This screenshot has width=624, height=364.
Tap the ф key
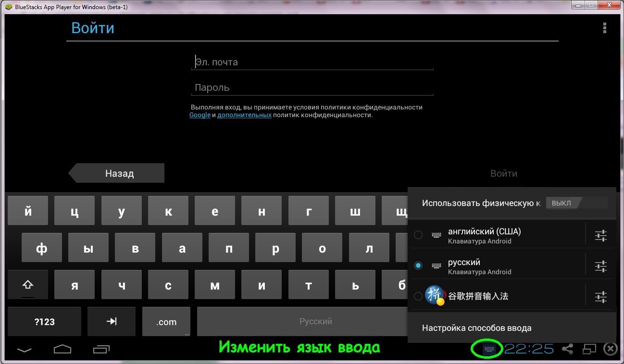(42, 248)
